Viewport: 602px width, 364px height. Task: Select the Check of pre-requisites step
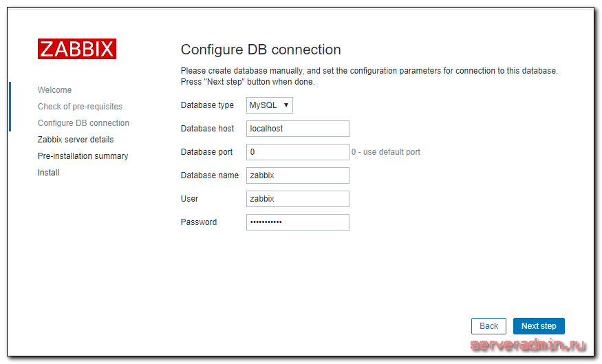click(80, 107)
